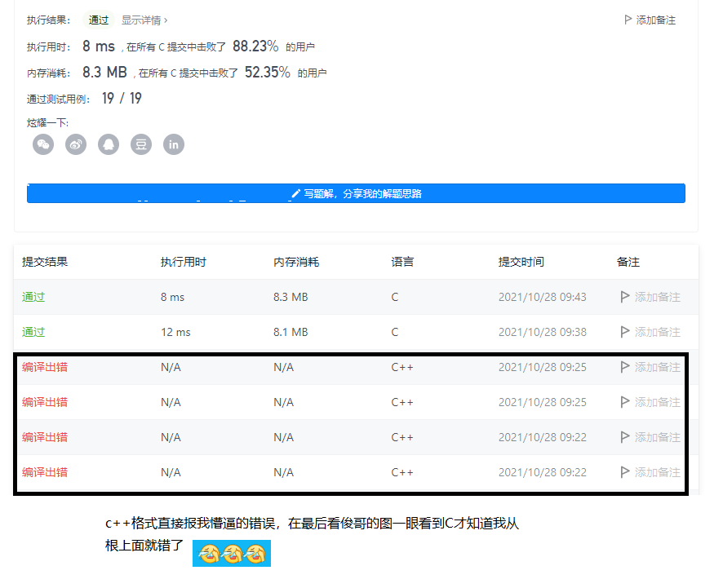
Task: Click the 执行用时 column header
Action: [183, 262]
